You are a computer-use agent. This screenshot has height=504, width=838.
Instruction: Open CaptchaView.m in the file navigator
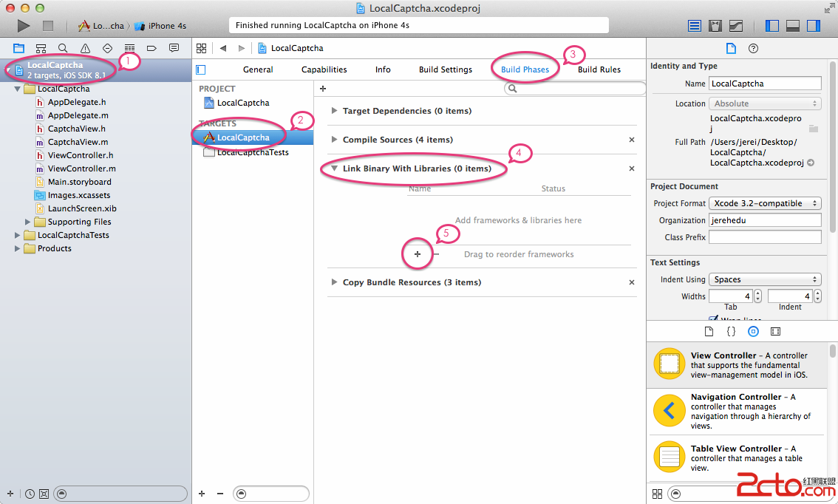coord(78,142)
